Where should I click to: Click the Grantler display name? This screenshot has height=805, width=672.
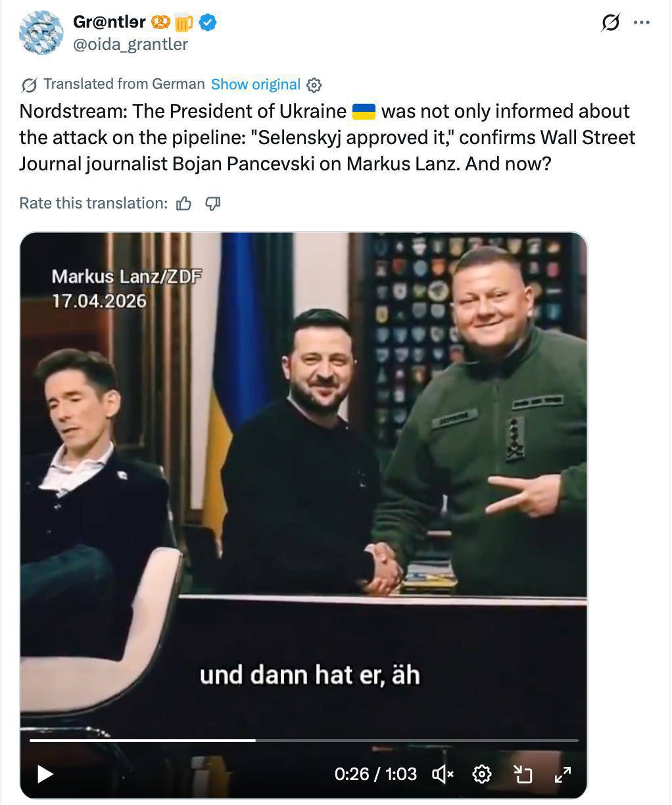(x=109, y=22)
